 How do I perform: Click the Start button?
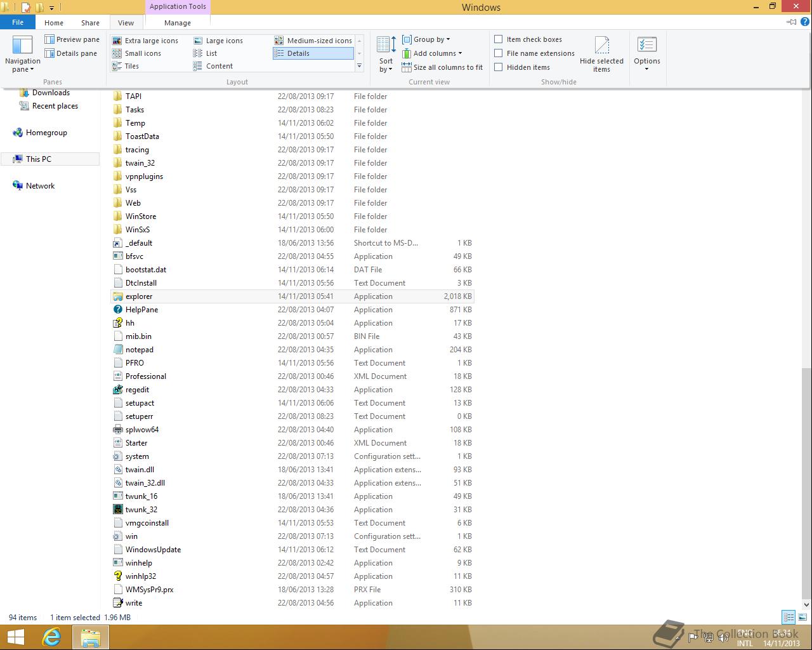(15, 637)
